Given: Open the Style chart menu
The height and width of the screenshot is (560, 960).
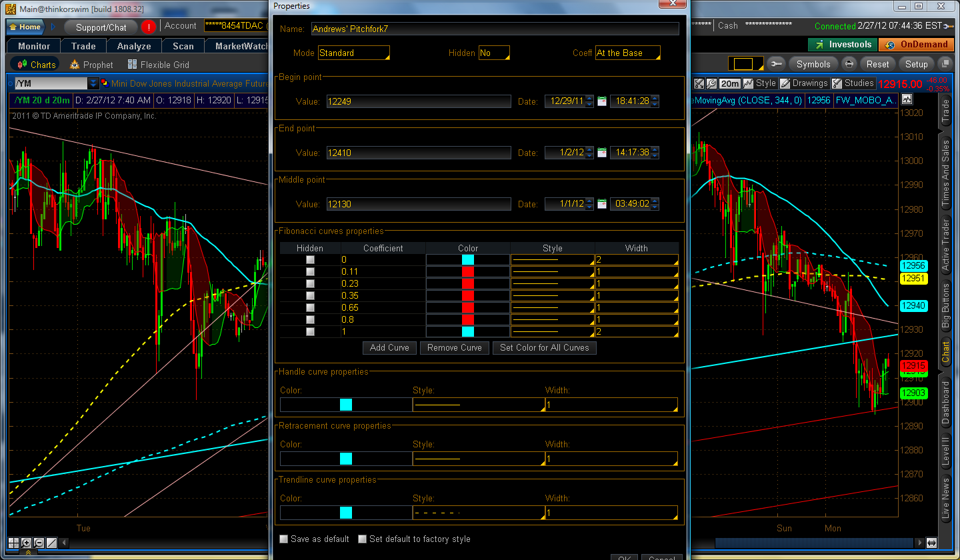Looking at the screenshot, I should (760, 83).
